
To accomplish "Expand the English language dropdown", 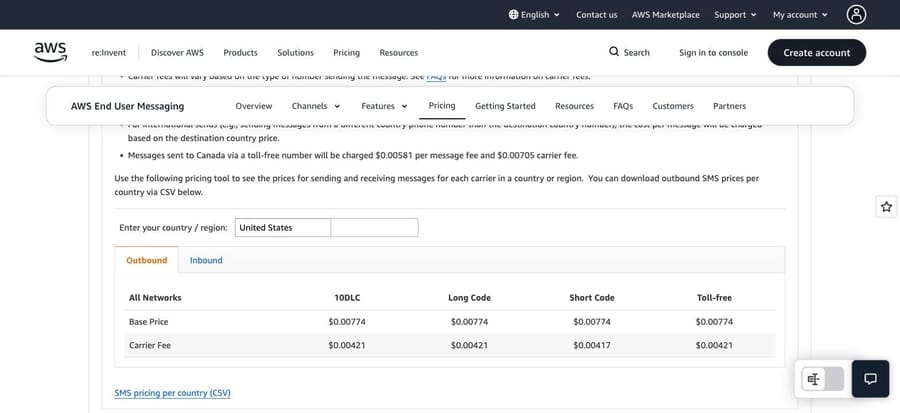I will (534, 15).
